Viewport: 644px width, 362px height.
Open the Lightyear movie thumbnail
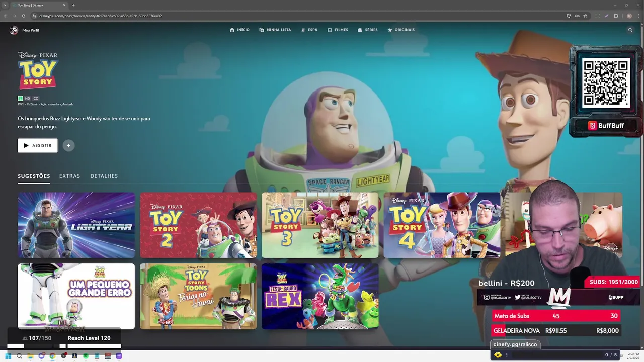pyautogui.click(x=76, y=225)
